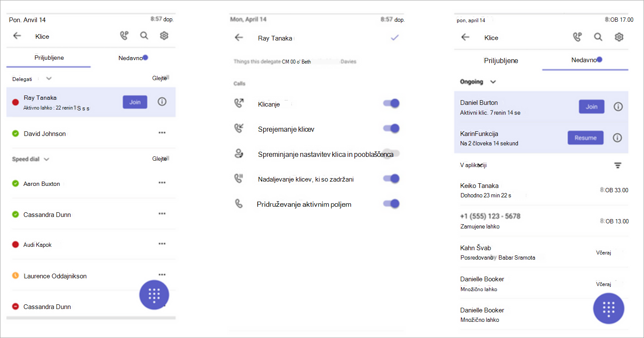Toggle the Klicanje permission switch
Viewport: 644px width, 338px height.
[392, 103]
